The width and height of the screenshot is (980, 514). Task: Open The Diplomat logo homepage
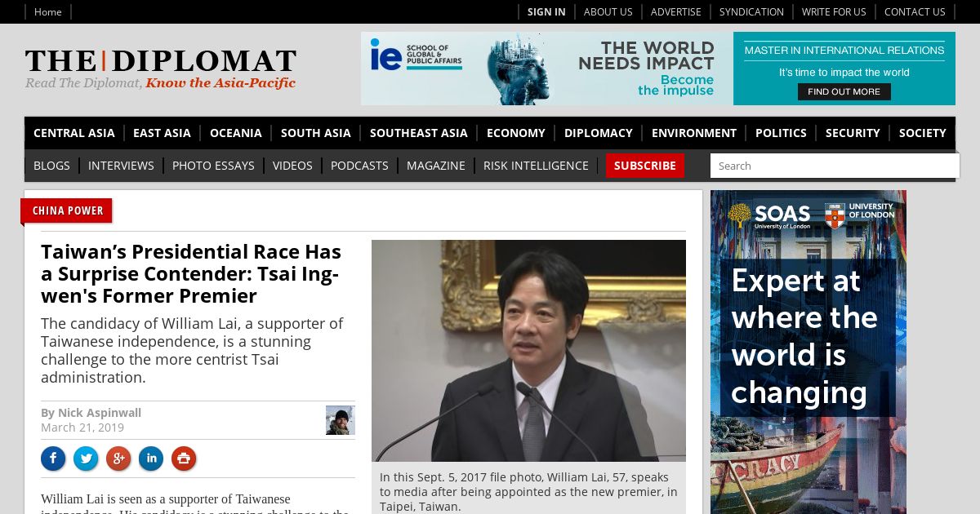160,69
